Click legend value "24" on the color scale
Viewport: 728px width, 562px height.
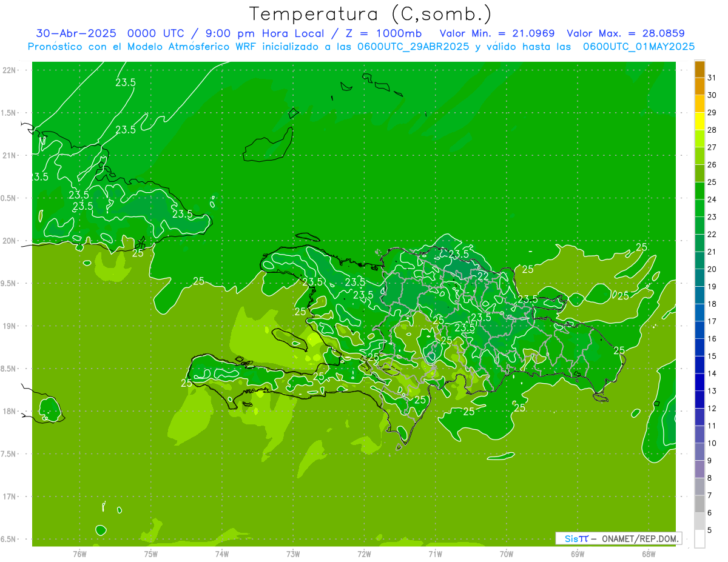coord(712,199)
